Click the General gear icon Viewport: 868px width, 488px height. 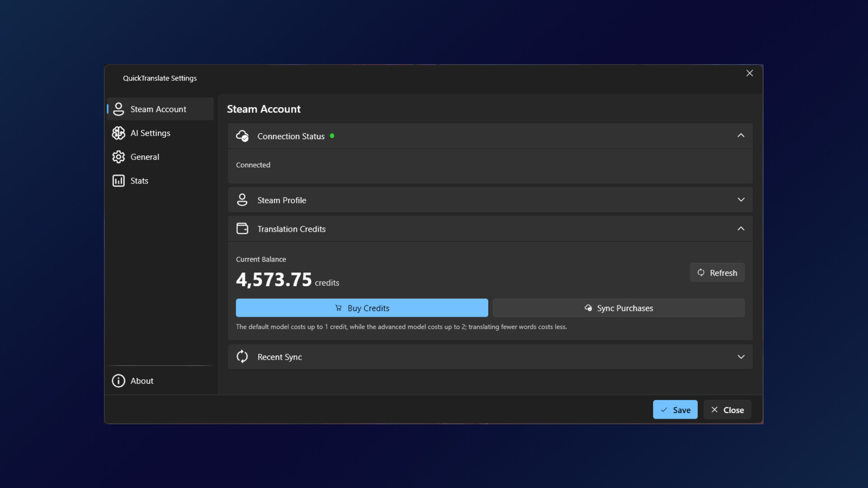pos(118,157)
